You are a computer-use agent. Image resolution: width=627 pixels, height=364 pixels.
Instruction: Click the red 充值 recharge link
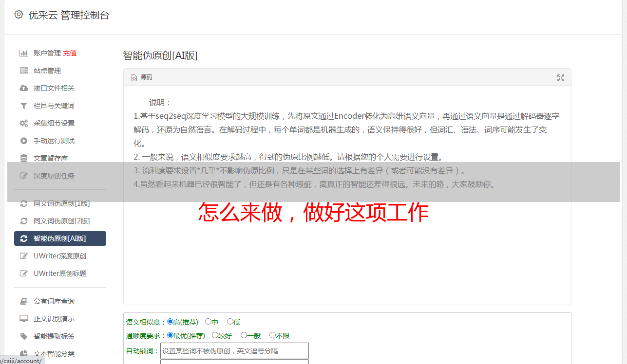coord(70,53)
